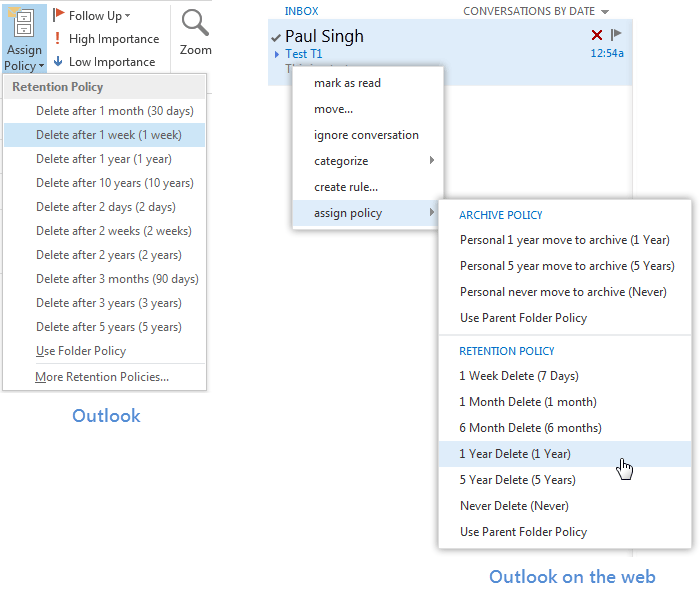Flag the Paul Singh message

coord(616,35)
